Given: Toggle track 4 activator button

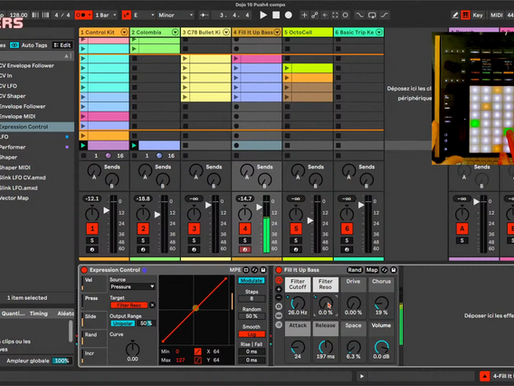Looking at the screenshot, I should (x=245, y=229).
